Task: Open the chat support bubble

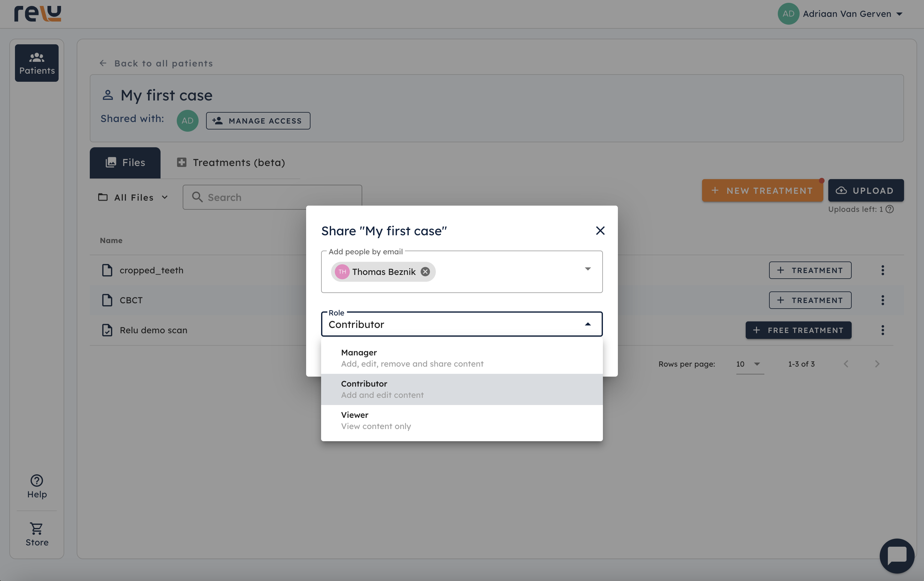Action: [x=896, y=555]
